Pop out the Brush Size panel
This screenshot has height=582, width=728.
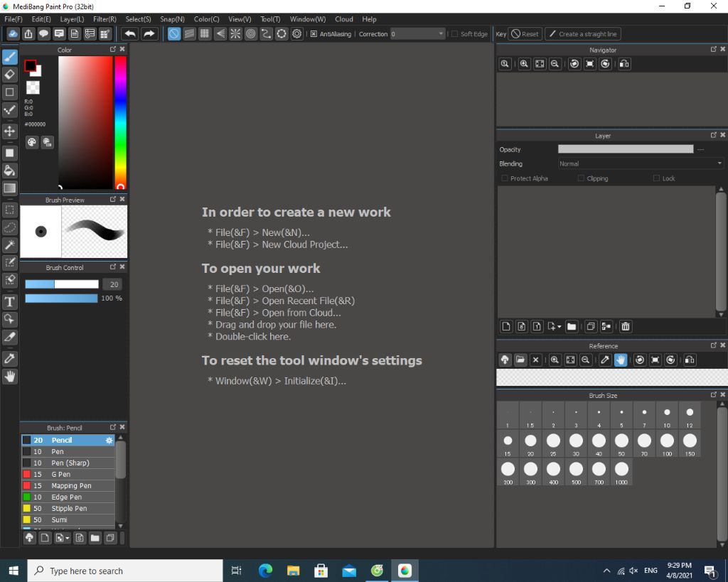(x=714, y=394)
